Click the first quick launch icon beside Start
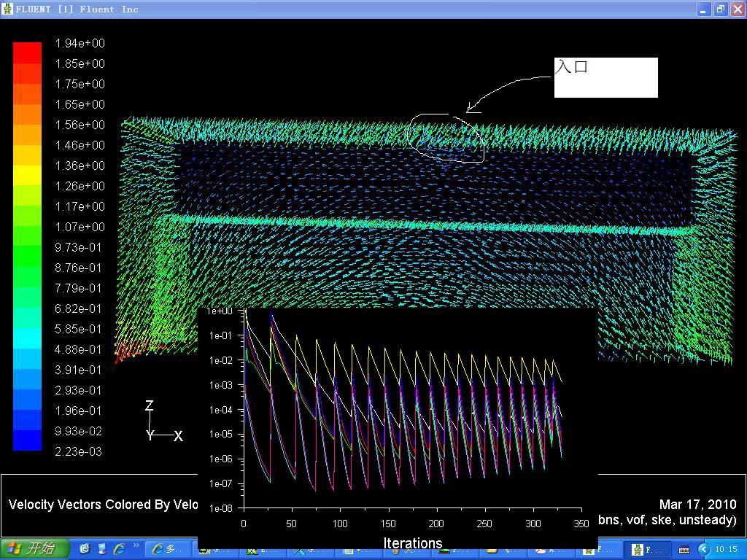Image resolution: width=747 pixels, height=560 pixels. click(x=85, y=549)
